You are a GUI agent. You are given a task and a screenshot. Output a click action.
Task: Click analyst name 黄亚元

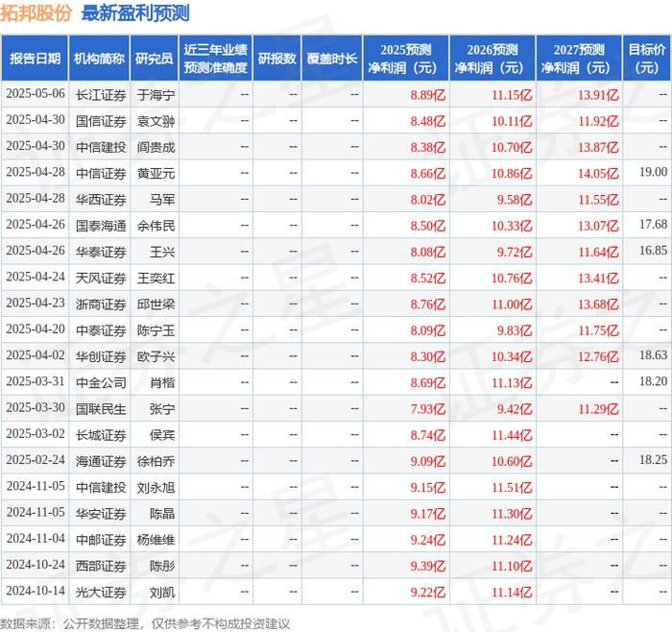point(156,173)
